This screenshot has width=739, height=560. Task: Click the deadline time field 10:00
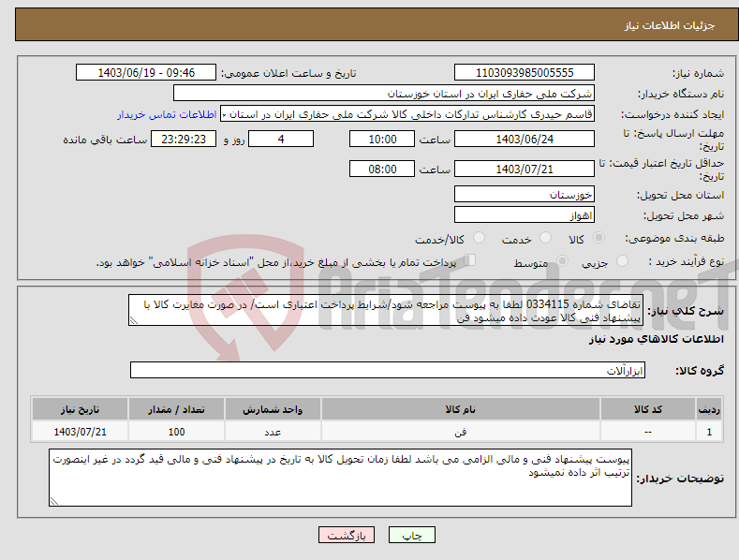382,139
